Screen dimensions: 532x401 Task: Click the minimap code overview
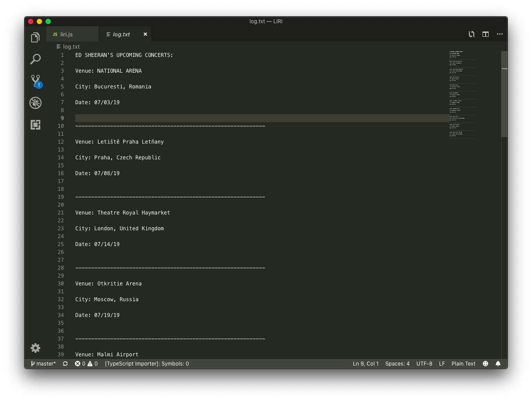coord(462,95)
